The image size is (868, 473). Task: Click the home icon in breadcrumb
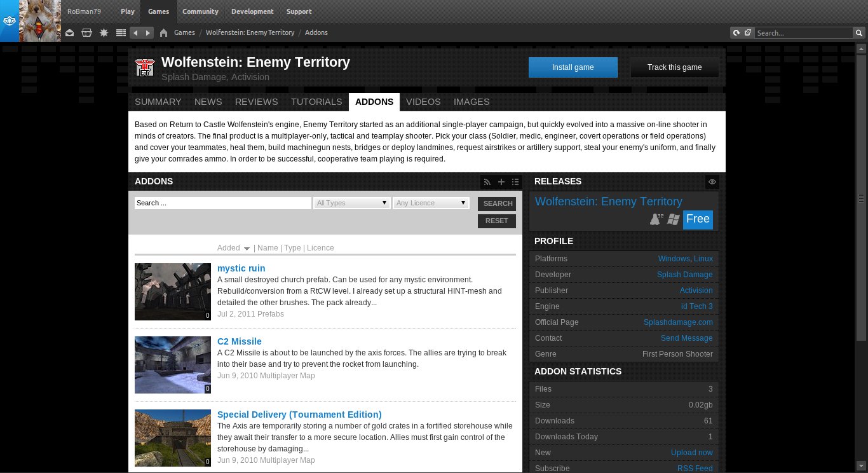[163, 33]
